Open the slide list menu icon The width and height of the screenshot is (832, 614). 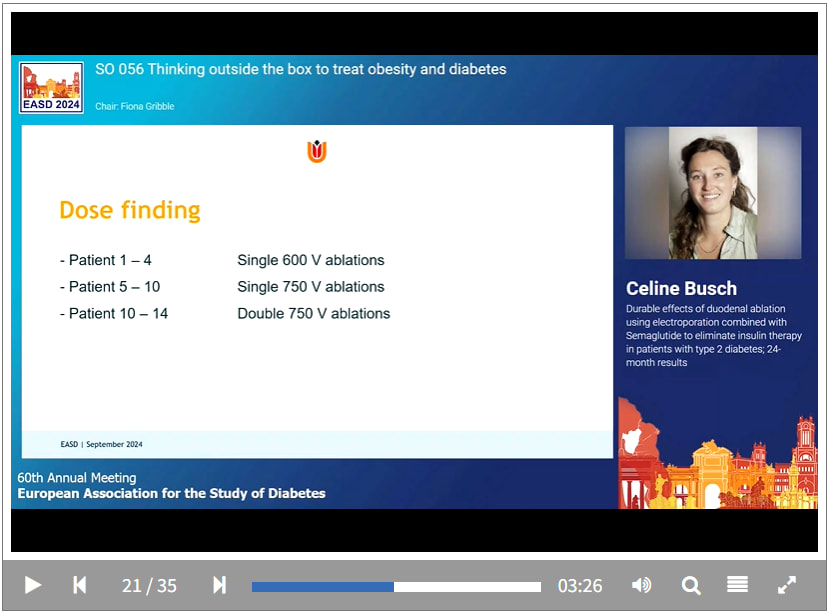[737, 585]
